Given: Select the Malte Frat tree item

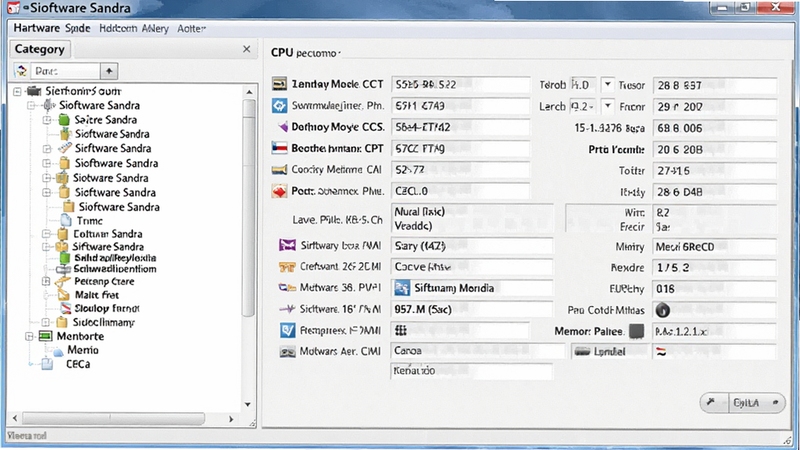Looking at the screenshot, I should 96,295.
